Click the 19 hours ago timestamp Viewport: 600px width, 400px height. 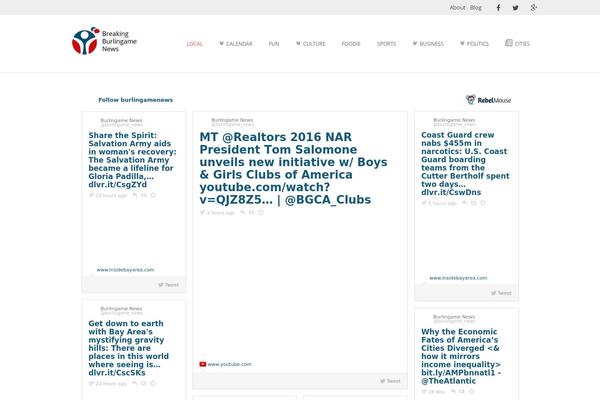[x=111, y=196]
